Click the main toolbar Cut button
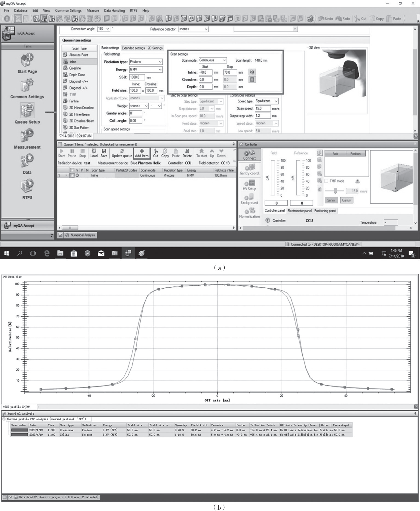 360,19
